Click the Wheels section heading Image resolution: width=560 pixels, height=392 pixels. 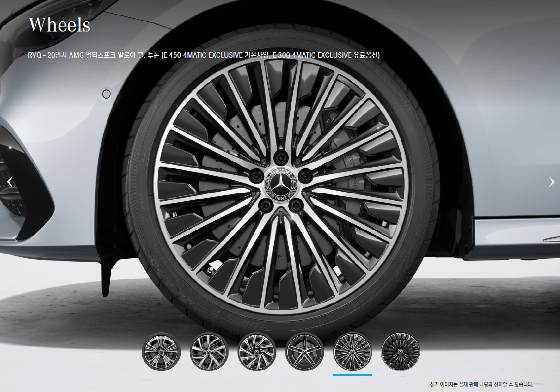pyautogui.click(x=59, y=25)
